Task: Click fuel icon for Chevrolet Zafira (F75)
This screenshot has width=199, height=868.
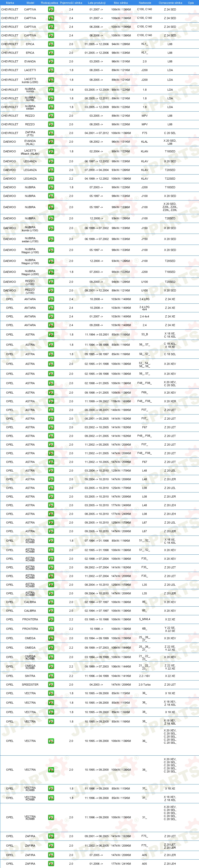Action: pos(51,133)
